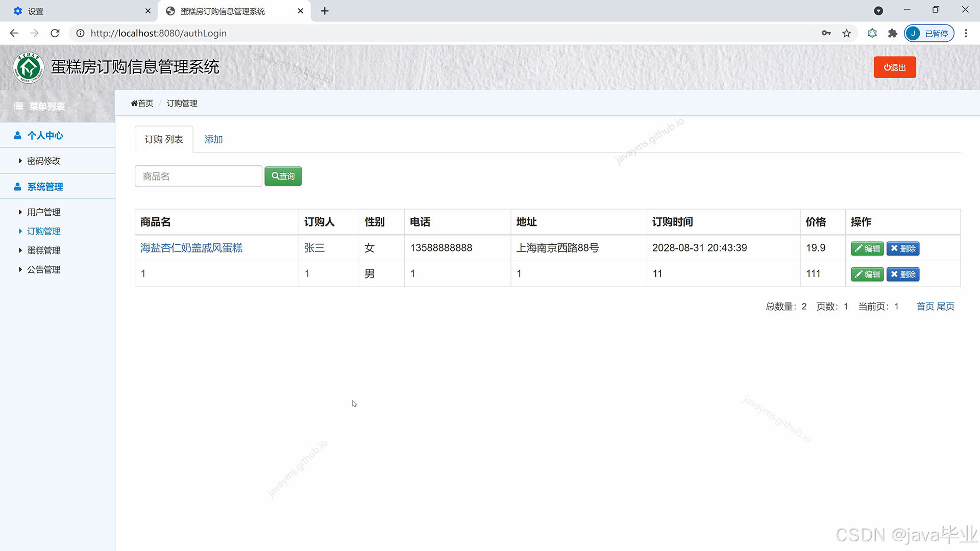Expand the 个人中心 section
The image size is (980, 551).
coord(57,135)
